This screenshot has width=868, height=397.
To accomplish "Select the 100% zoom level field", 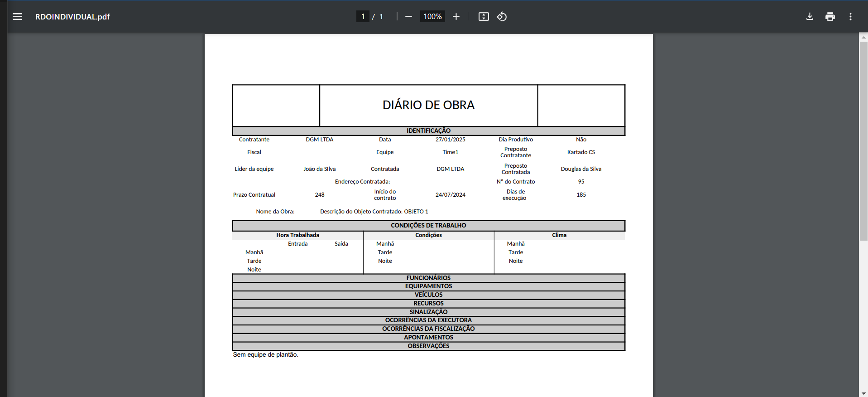I will pyautogui.click(x=432, y=17).
